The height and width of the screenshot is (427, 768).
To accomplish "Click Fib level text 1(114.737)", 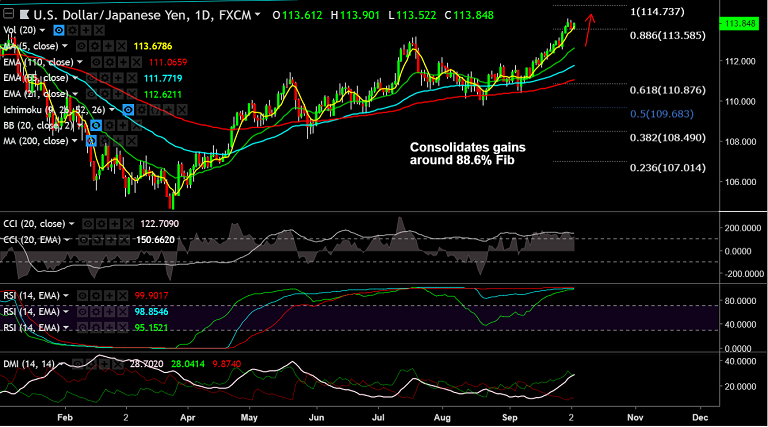I will (x=657, y=12).
